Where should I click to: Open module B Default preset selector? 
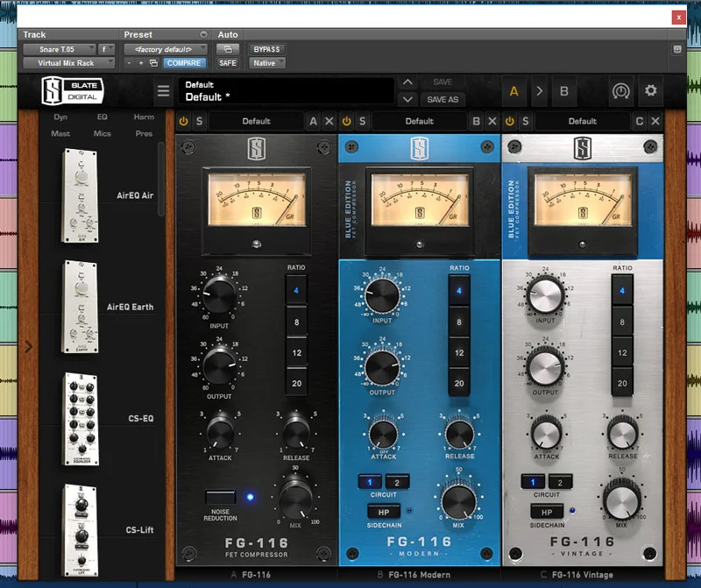point(420,121)
